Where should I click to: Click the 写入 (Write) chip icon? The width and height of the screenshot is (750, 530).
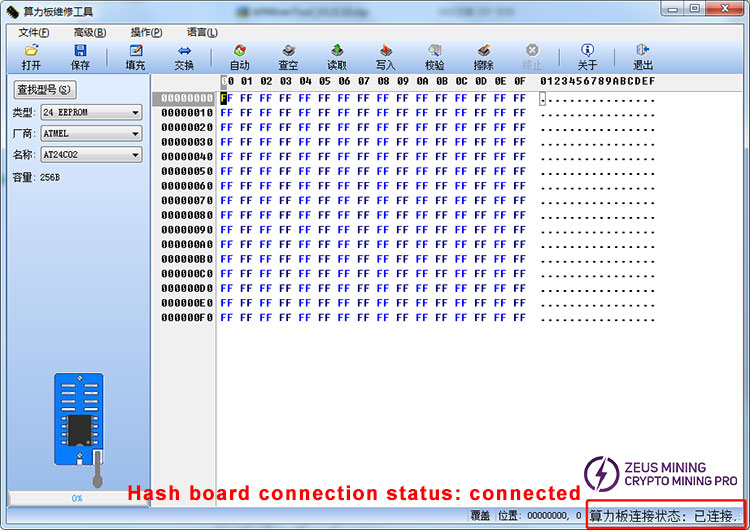386,51
